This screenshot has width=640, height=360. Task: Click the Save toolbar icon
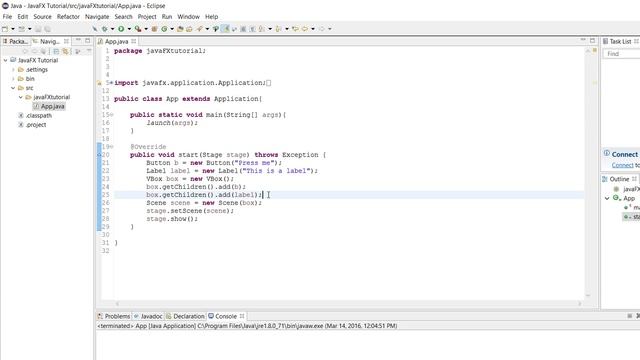(x=38, y=29)
